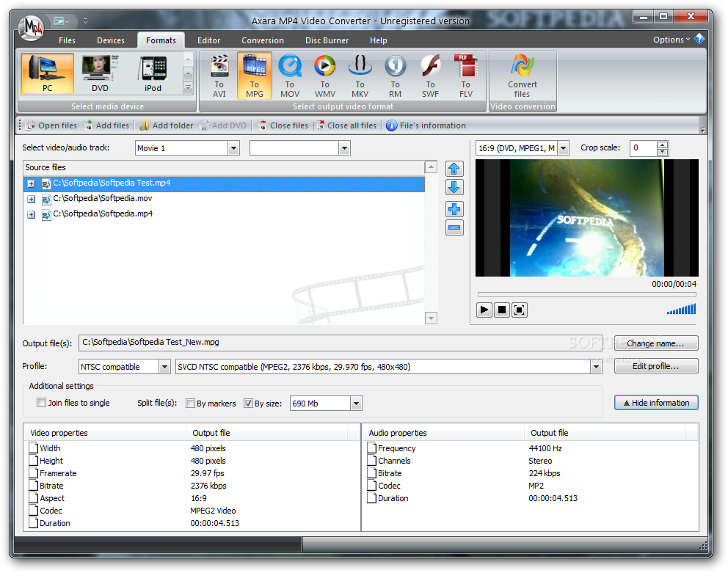This screenshot has width=728, height=573.
Task: Open the Help tab
Action: 379,40
